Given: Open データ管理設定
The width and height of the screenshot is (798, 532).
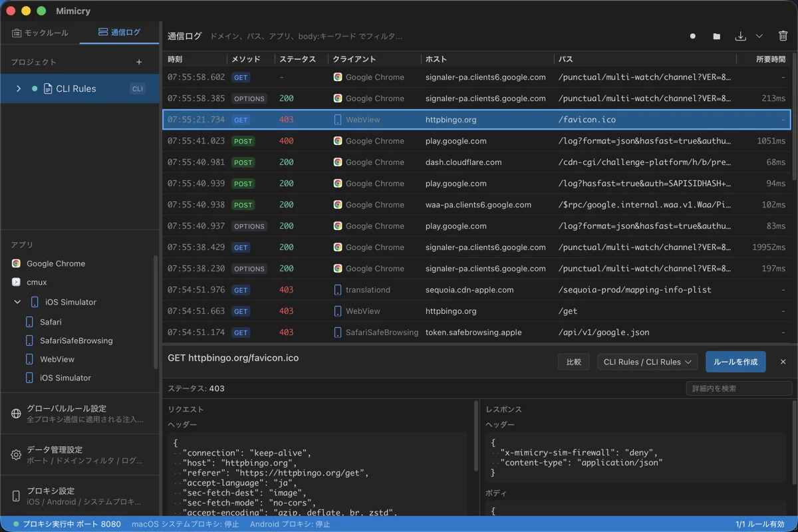Looking at the screenshot, I should [x=80, y=455].
